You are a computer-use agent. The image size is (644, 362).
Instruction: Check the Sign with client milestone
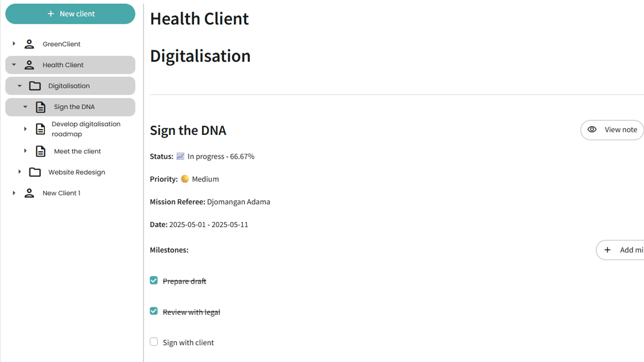point(154,341)
